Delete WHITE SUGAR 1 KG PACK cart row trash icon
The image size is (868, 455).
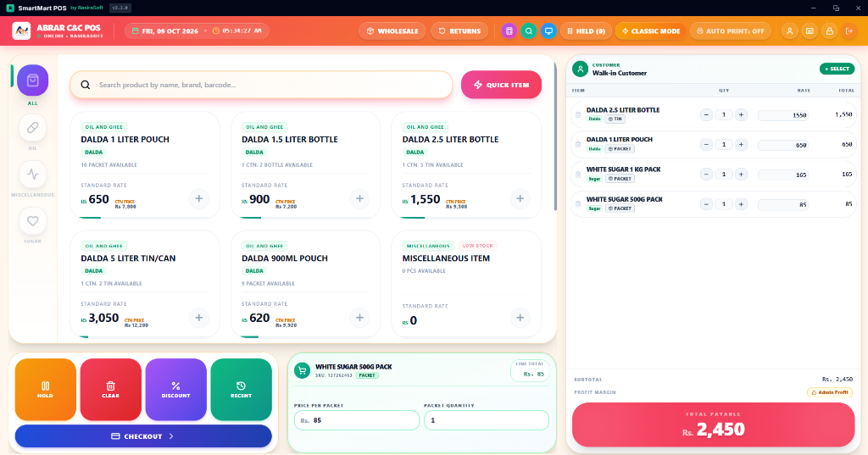pyautogui.click(x=578, y=175)
